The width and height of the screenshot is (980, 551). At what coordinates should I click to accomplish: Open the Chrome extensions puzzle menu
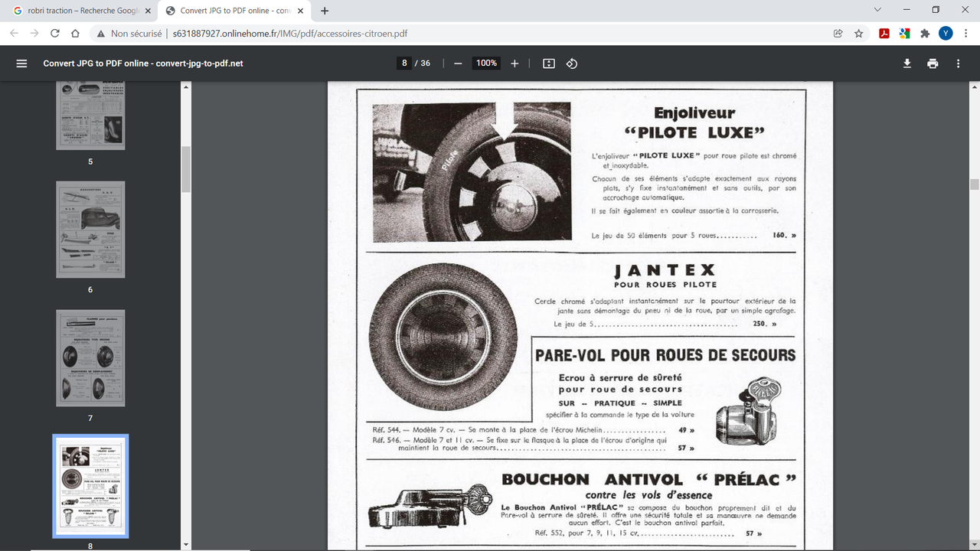(925, 34)
